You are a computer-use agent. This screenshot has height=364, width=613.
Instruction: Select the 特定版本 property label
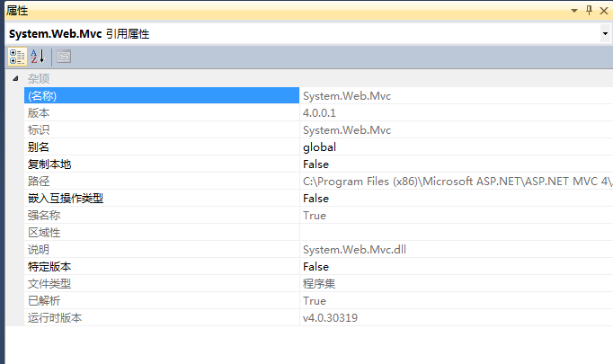[x=49, y=267]
